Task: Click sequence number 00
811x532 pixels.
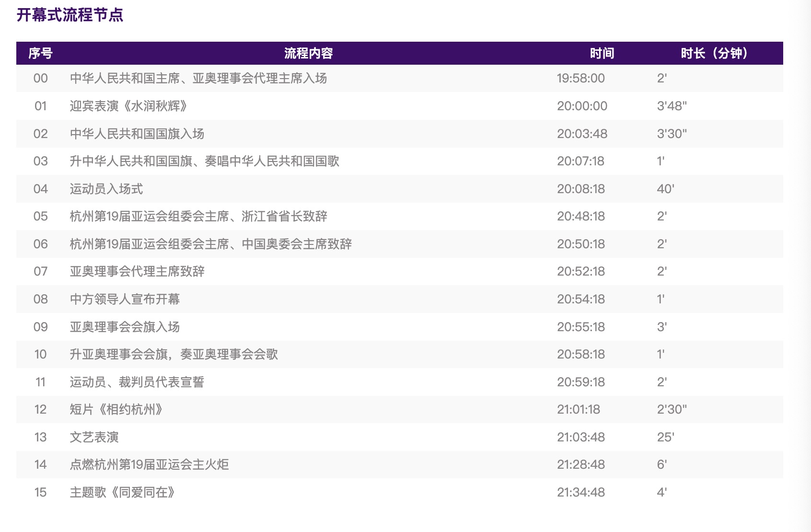Action: pos(41,78)
